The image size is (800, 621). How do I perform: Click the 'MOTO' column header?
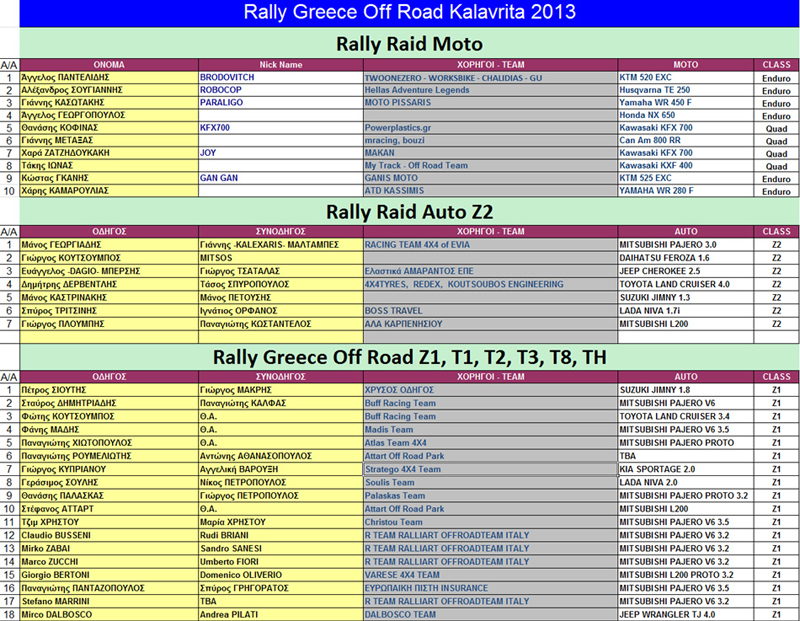(686, 65)
